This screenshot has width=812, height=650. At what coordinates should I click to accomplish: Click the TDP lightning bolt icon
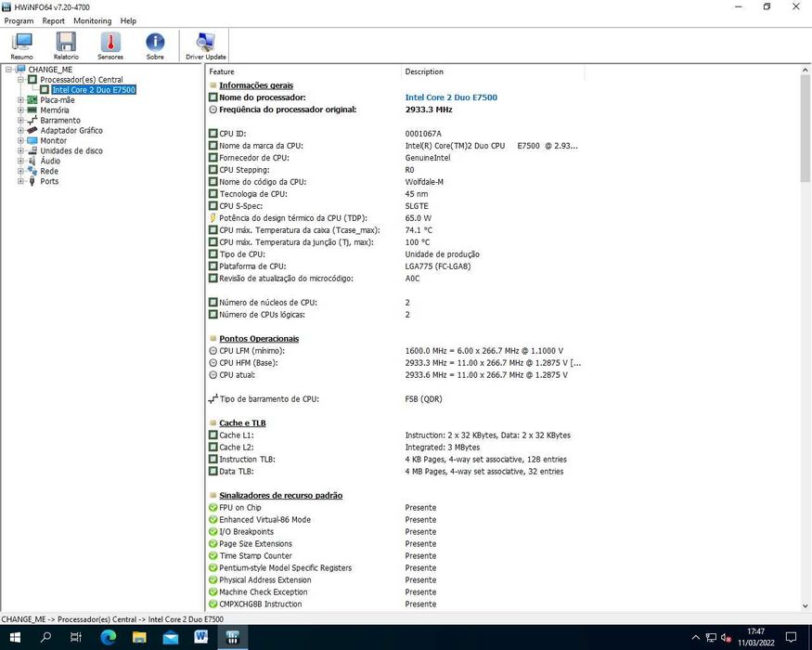point(213,218)
